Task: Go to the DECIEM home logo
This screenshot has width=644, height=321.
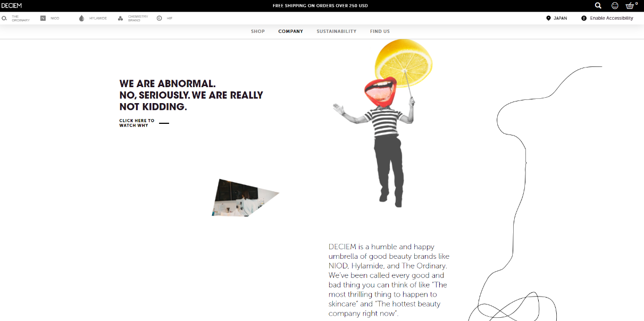Action: pos(11,6)
